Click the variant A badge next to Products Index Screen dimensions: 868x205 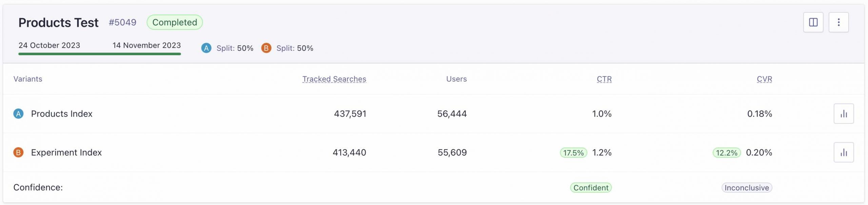pos(18,114)
